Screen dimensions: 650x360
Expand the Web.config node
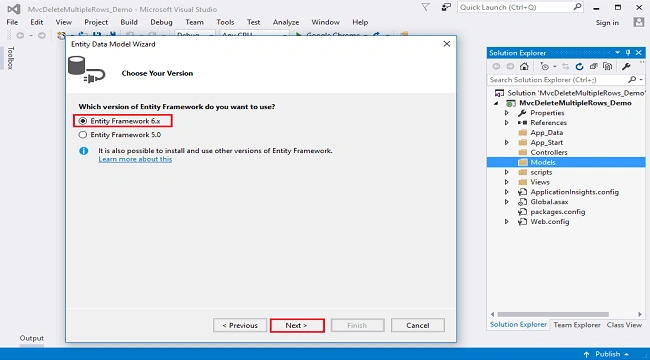coord(507,222)
